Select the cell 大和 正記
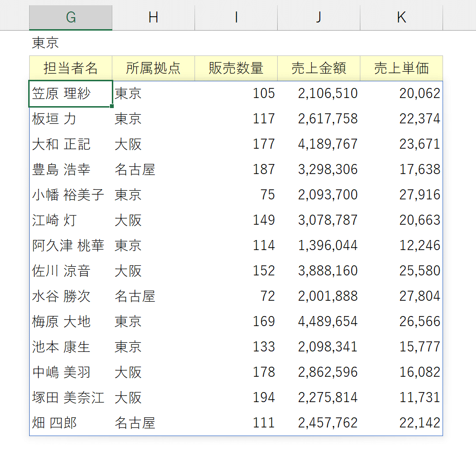The height and width of the screenshot is (459, 476). [71, 144]
